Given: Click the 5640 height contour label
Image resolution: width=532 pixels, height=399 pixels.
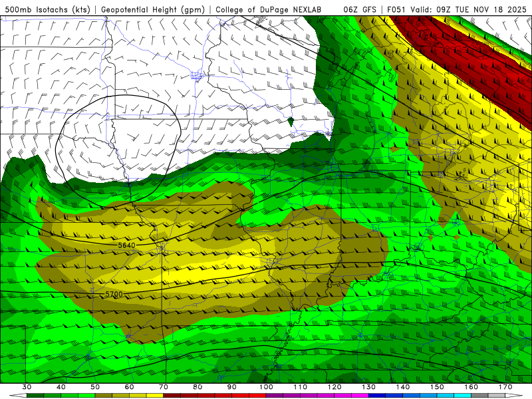Looking at the screenshot, I should [126, 245].
